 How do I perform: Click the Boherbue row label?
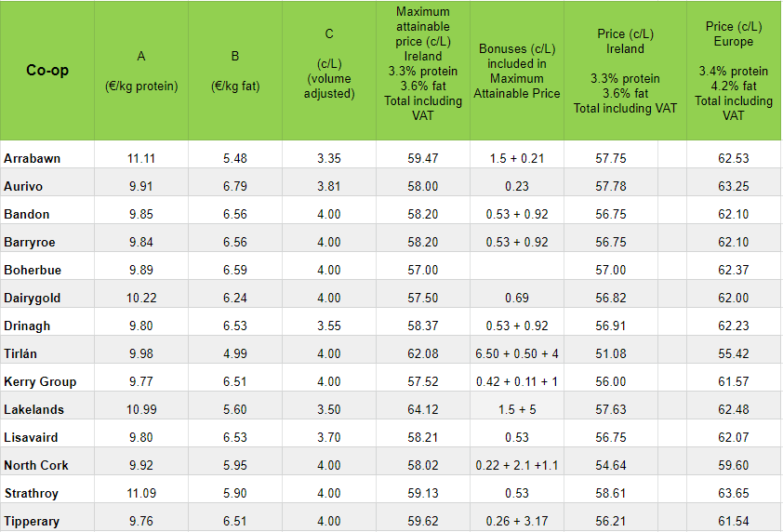[33, 271]
